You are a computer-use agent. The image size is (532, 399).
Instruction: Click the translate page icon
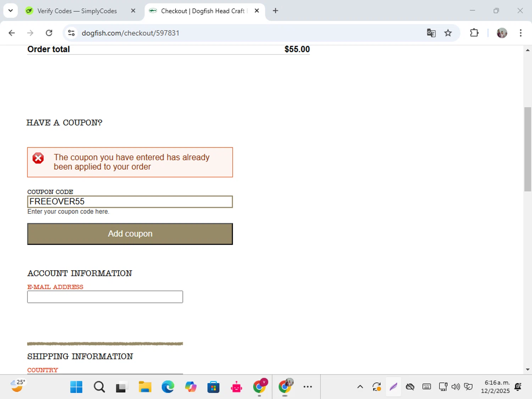pyautogui.click(x=431, y=33)
